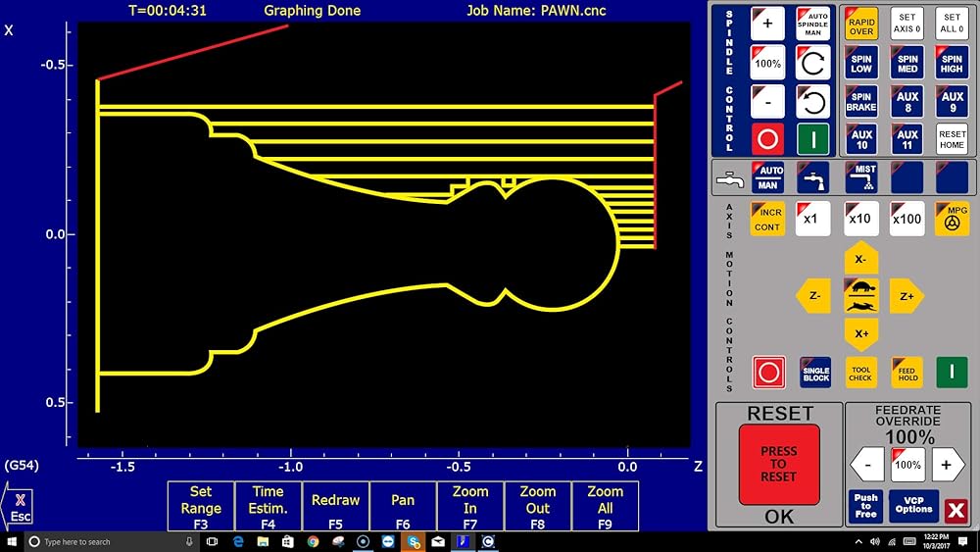Open VCP Options

(x=913, y=506)
